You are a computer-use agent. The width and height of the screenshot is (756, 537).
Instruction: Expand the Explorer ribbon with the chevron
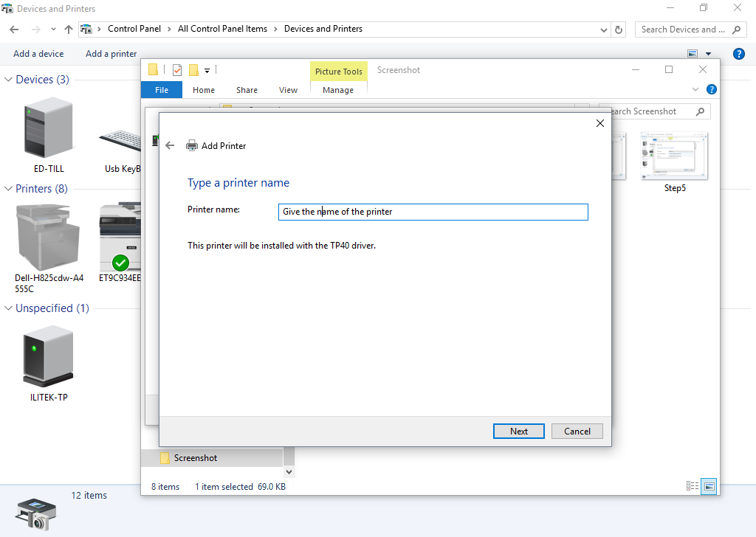695,89
